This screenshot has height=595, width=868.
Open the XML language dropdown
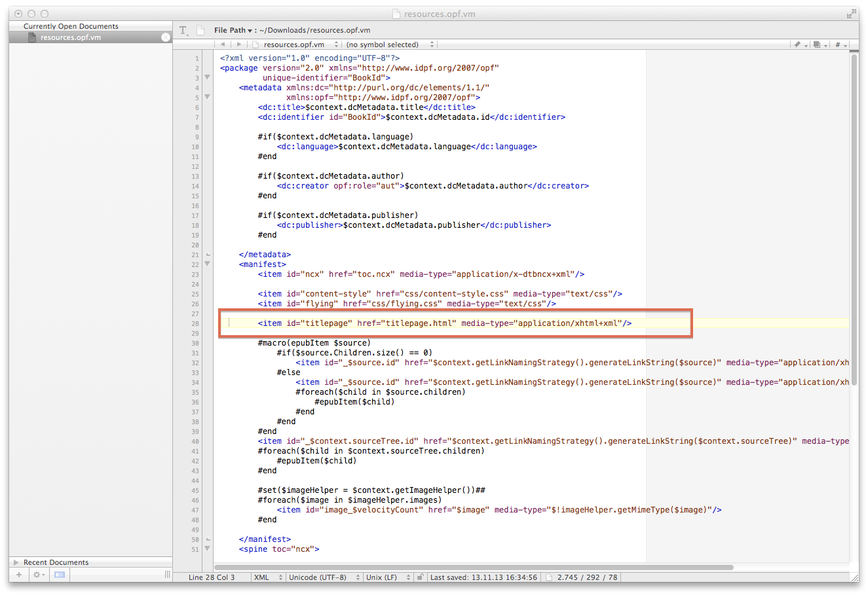268,577
